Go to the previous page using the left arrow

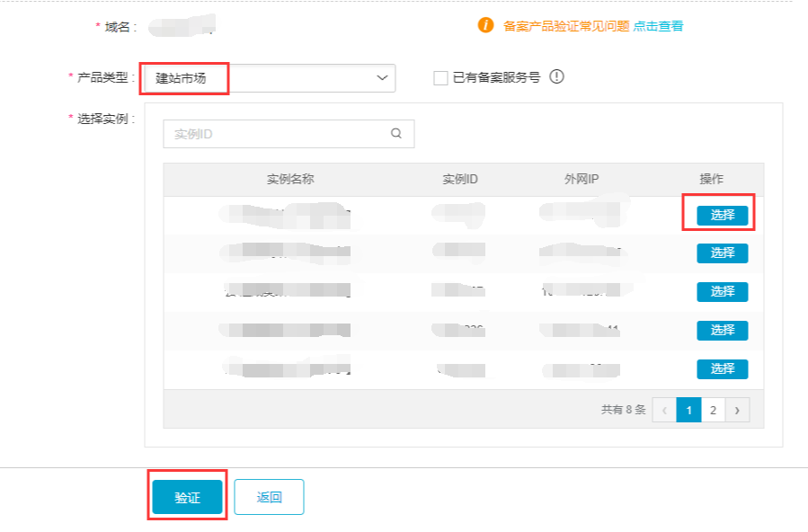[664, 410]
